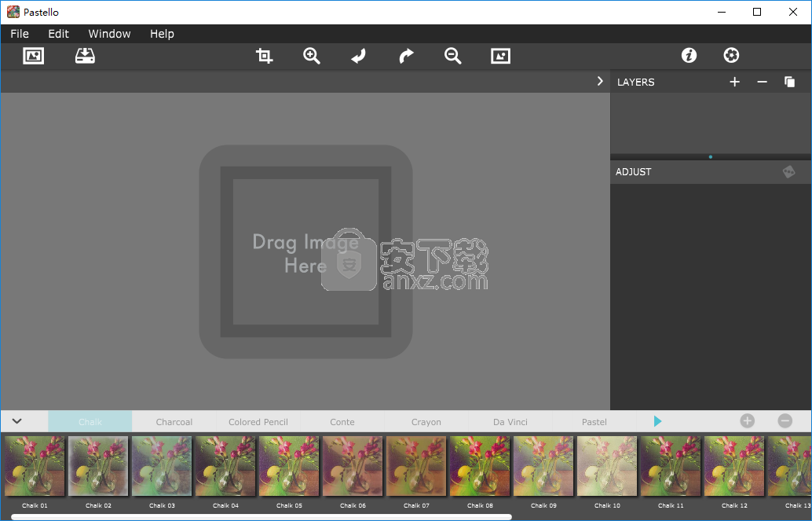Apply the Chalk 08 preset thumbnail
Image resolution: width=812 pixels, height=521 pixels.
[481, 465]
